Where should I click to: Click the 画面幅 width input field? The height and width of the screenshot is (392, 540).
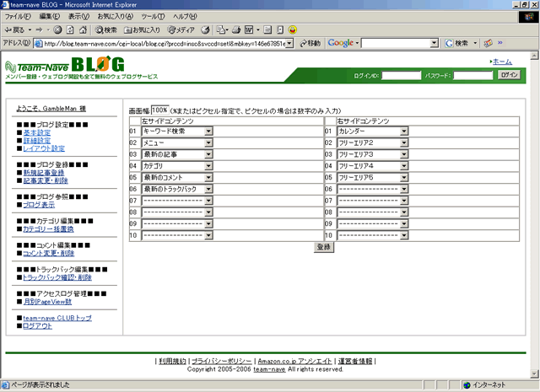pyautogui.click(x=159, y=110)
